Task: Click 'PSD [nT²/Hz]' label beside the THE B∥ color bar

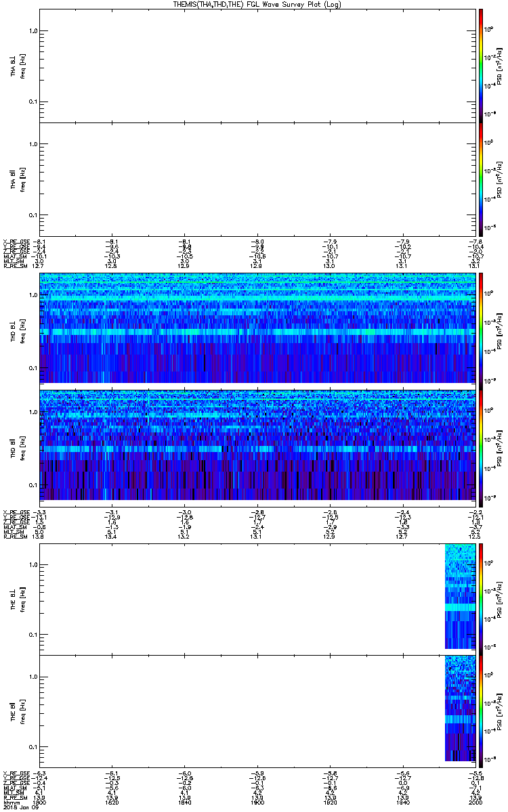Action: click(499, 711)
